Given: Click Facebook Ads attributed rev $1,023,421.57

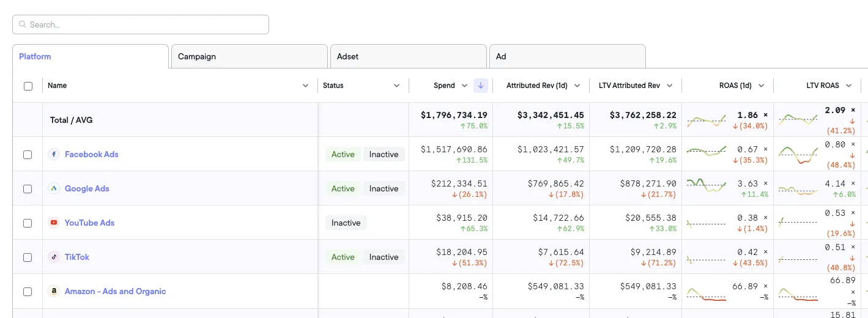Looking at the screenshot, I should pos(551,149).
